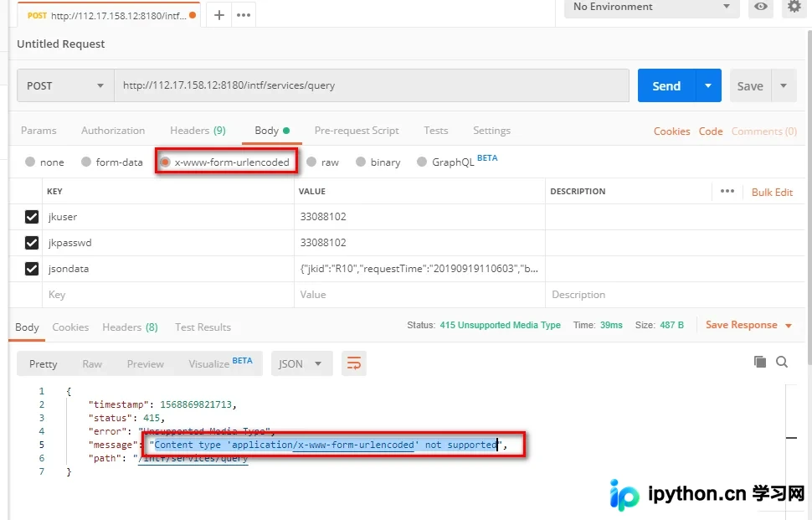Image resolution: width=812 pixels, height=520 pixels.
Task: Open the response Headers (8) tab
Action: (130, 327)
